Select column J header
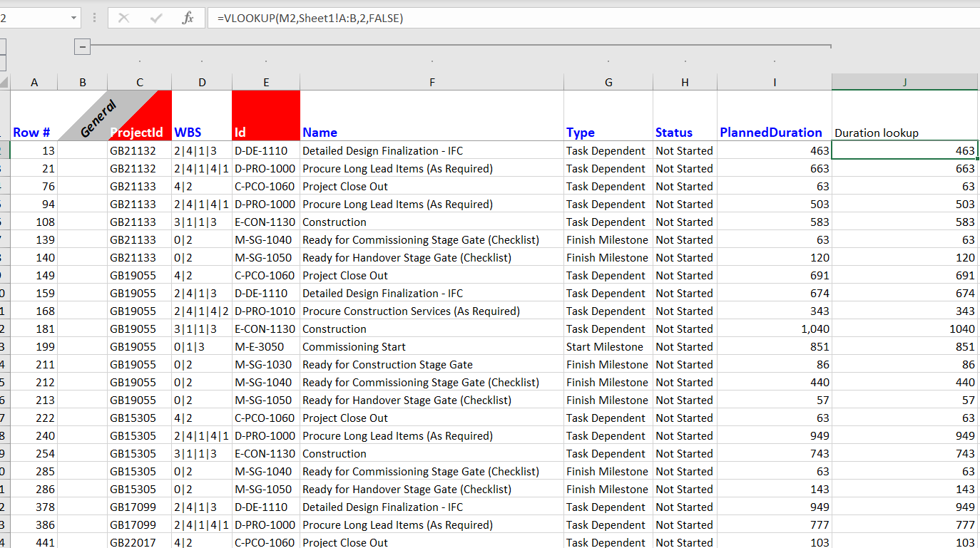Image resolution: width=980 pixels, height=548 pixels. click(x=904, y=83)
